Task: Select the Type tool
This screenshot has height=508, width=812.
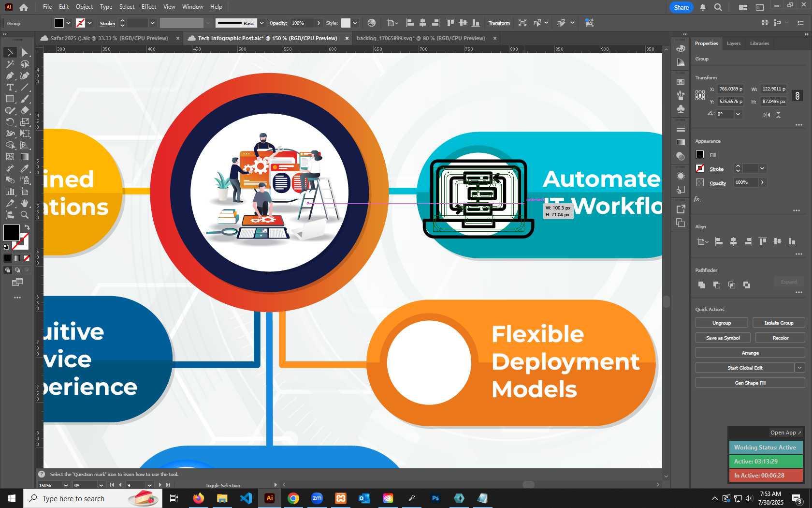Action: (x=10, y=87)
